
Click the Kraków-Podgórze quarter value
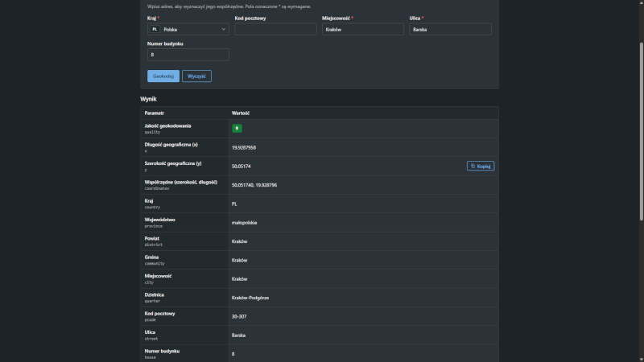click(x=250, y=298)
